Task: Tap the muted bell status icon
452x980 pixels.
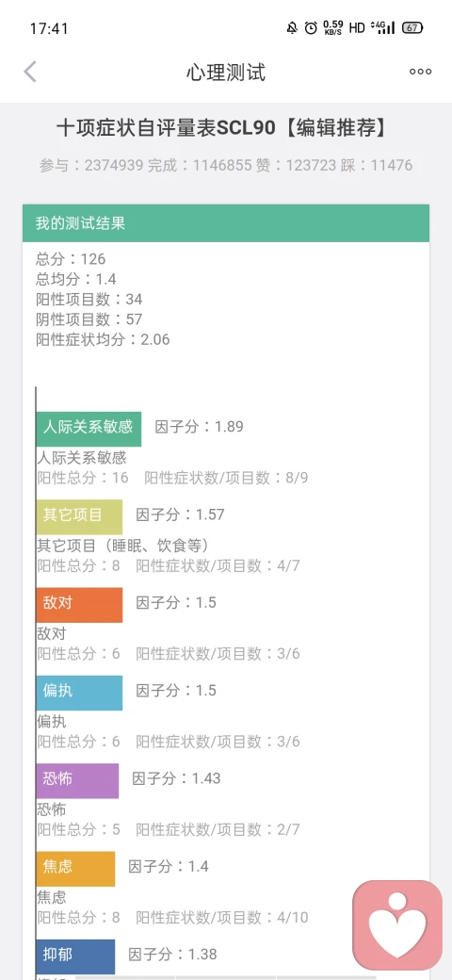Action: (x=292, y=27)
